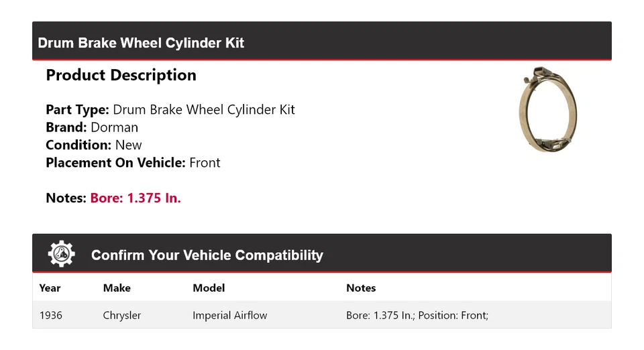Click Placement On Vehicle Front text
644x350 pixels.
(133, 162)
